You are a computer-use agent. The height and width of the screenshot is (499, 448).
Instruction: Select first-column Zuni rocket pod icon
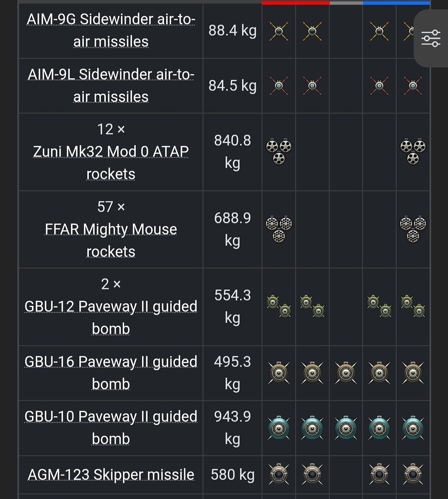coord(279,152)
